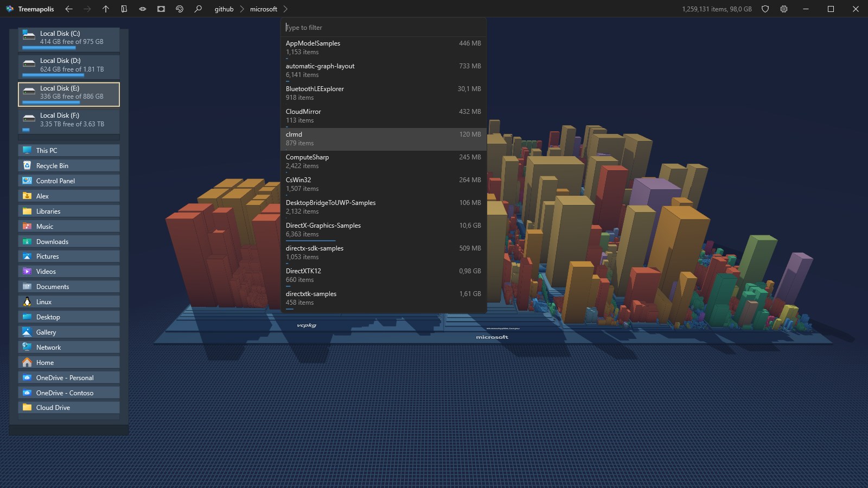Open Recycle Bin in sidebar
The height and width of the screenshot is (488, 868).
tap(69, 165)
